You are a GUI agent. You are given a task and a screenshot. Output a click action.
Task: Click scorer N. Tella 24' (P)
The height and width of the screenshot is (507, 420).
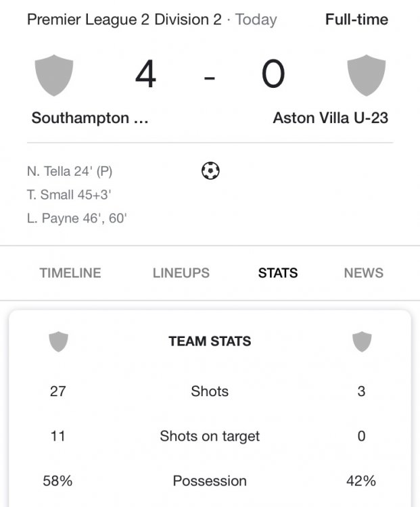[70, 172]
